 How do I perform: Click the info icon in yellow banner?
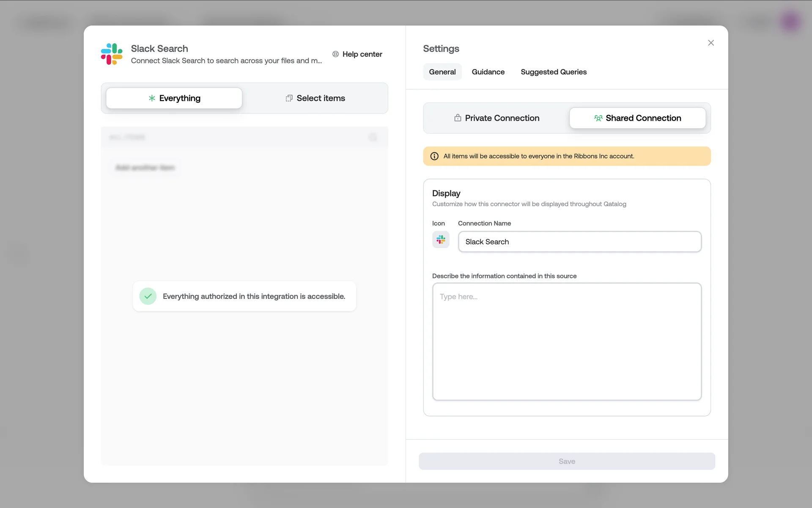434,156
